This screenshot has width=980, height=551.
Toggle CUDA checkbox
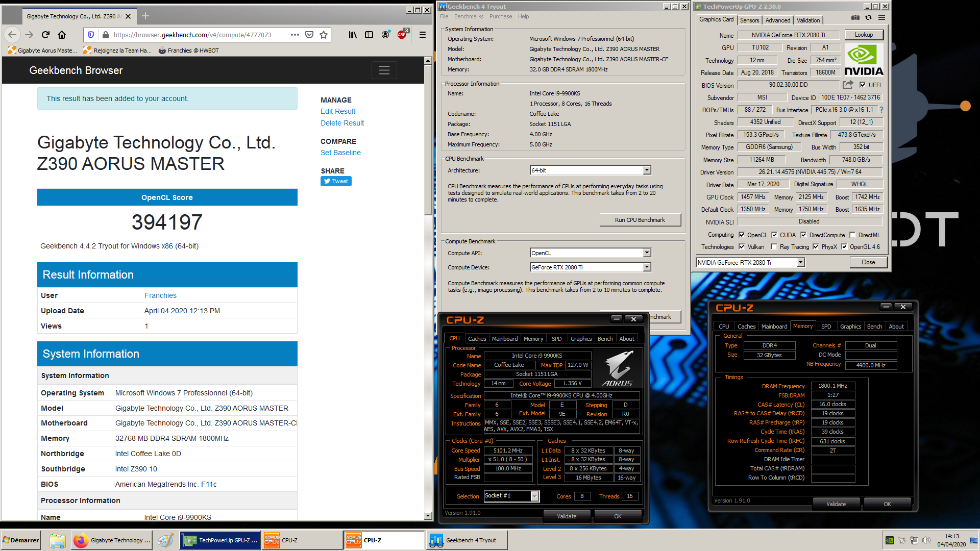pyautogui.click(x=774, y=235)
